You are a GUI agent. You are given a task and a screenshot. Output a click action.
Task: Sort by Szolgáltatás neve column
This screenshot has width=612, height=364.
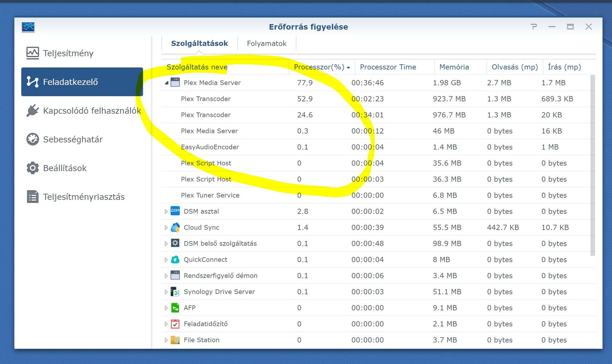pyautogui.click(x=225, y=67)
